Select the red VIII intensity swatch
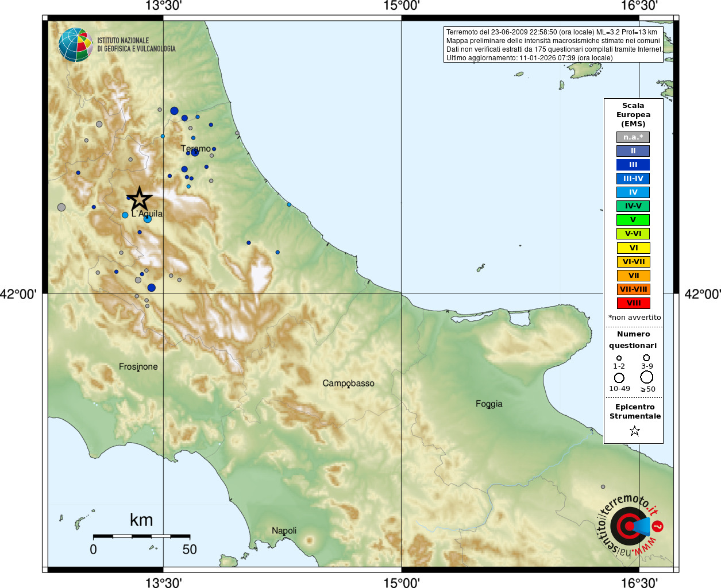Screen dimensions: 721x588 633,303
